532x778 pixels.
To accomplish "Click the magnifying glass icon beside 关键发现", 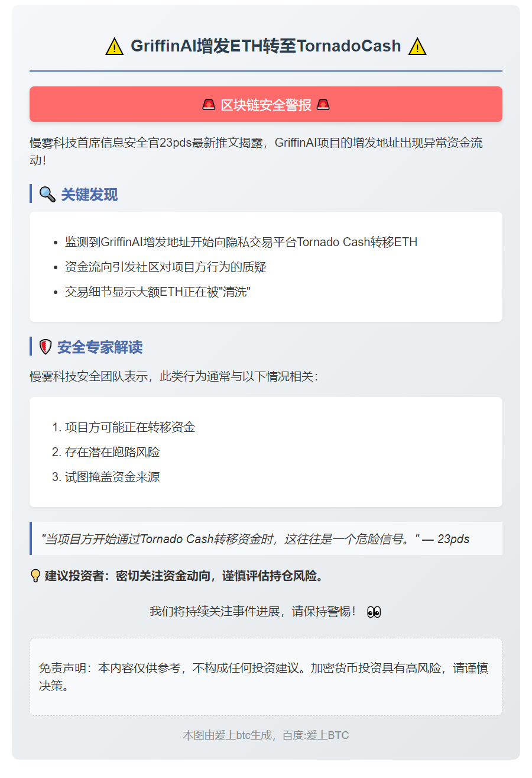I will [47, 194].
